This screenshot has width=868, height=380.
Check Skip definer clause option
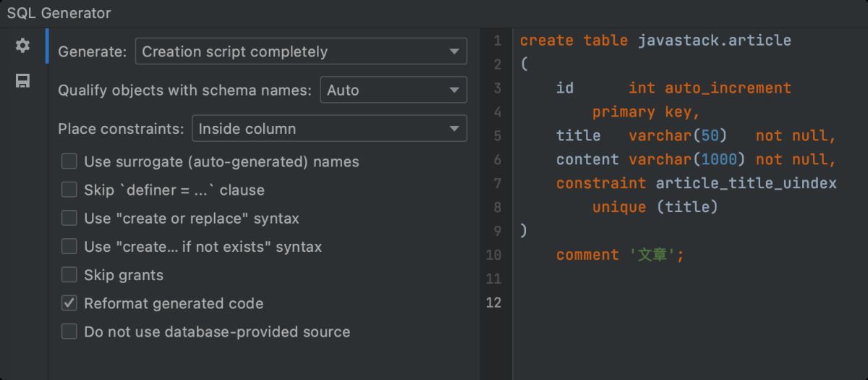coord(69,190)
